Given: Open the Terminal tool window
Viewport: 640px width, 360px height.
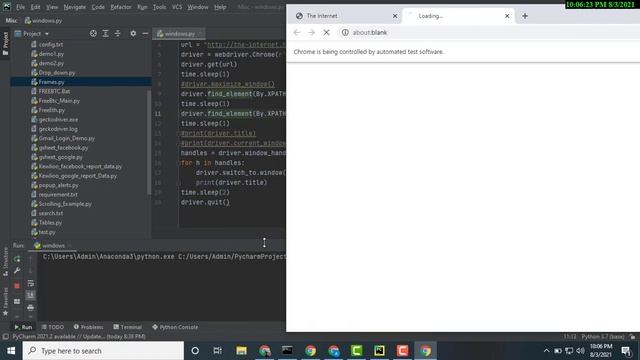Looking at the screenshot, I should click(128, 327).
